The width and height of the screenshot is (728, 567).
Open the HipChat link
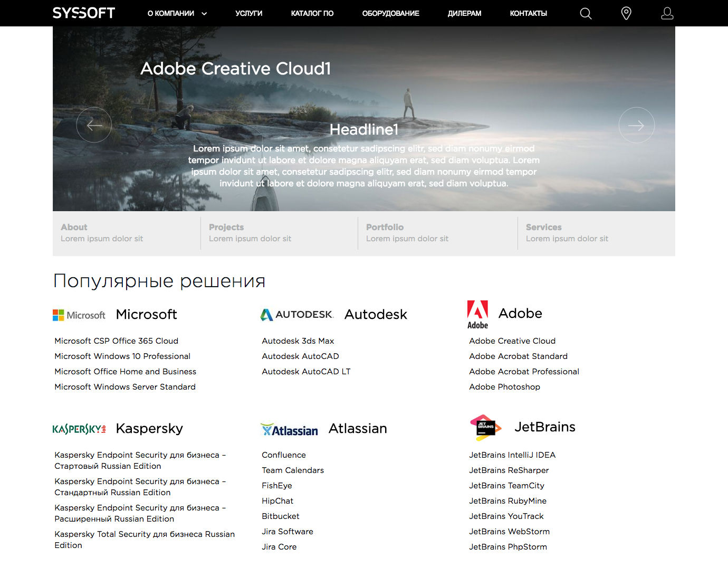pyautogui.click(x=277, y=501)
